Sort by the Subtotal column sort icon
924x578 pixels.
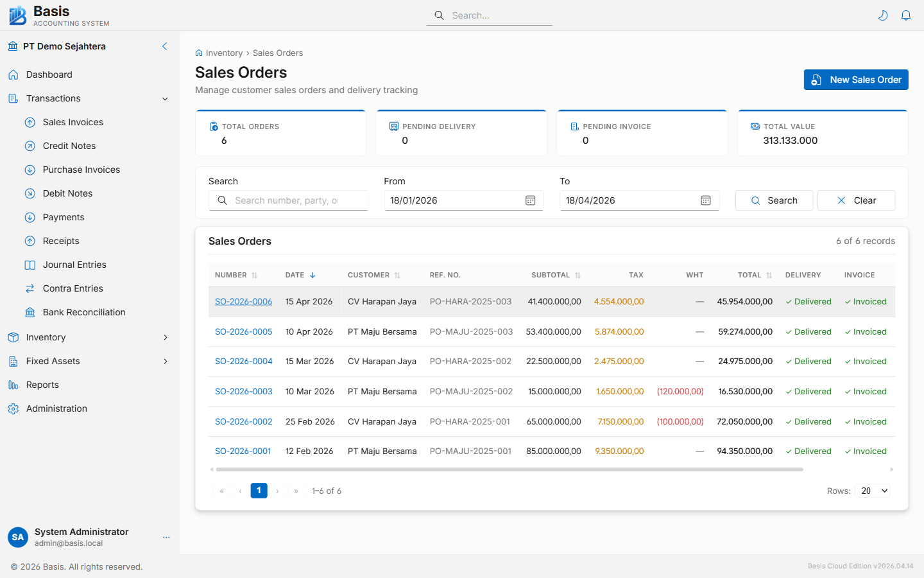click(x=577, y=276)
